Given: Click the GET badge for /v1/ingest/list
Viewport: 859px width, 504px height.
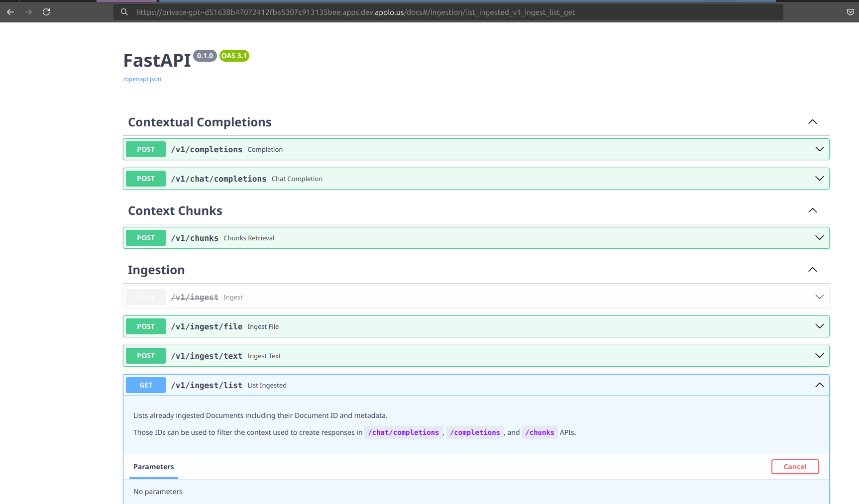Looking at the screenshot, I should pos(145,385).
